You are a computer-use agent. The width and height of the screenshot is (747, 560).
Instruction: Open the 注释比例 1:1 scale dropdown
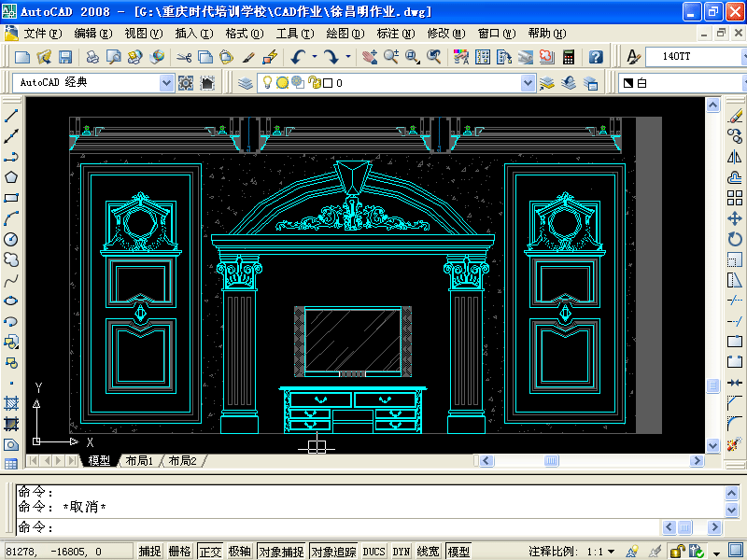[x=612, y=552]
